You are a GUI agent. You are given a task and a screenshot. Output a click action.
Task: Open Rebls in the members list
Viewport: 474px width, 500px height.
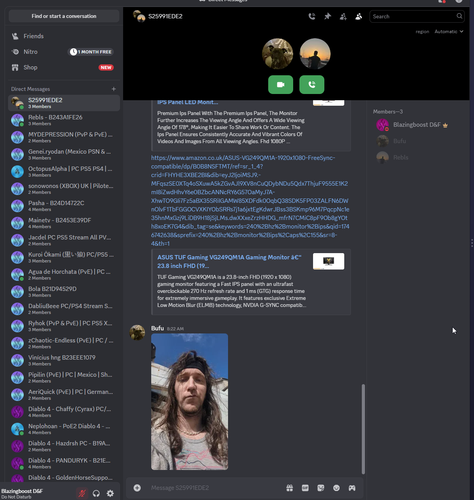click(417, 157)
